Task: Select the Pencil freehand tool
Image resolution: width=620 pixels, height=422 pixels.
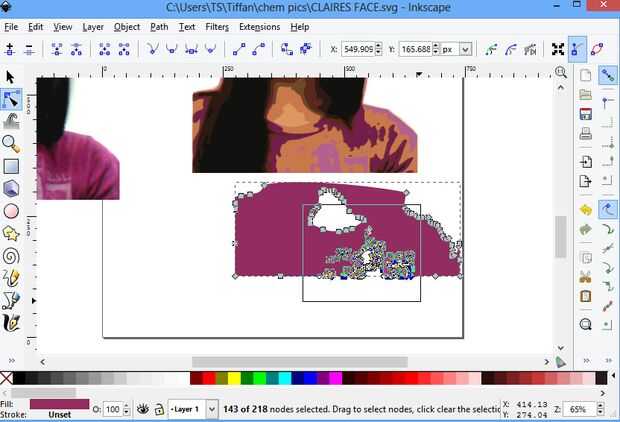Action: [11, 278]
